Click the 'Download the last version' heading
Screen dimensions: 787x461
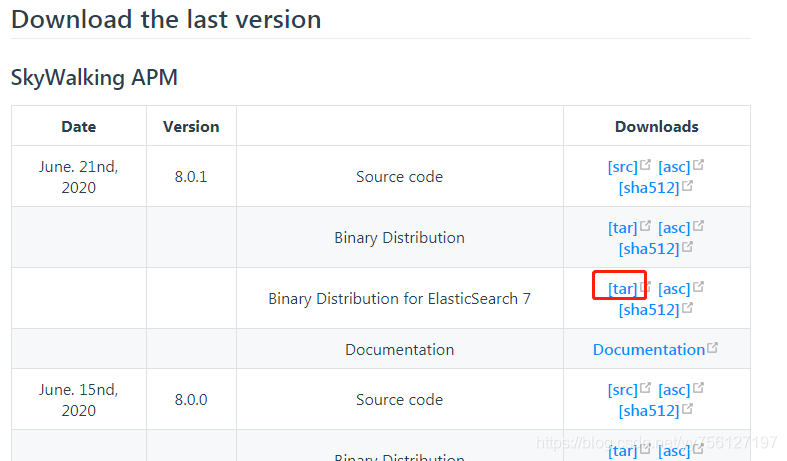pyautogui.click(x=166, y=20)
